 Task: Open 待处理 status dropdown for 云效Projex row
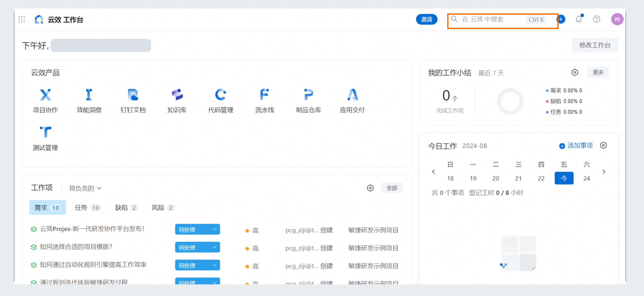197,230
